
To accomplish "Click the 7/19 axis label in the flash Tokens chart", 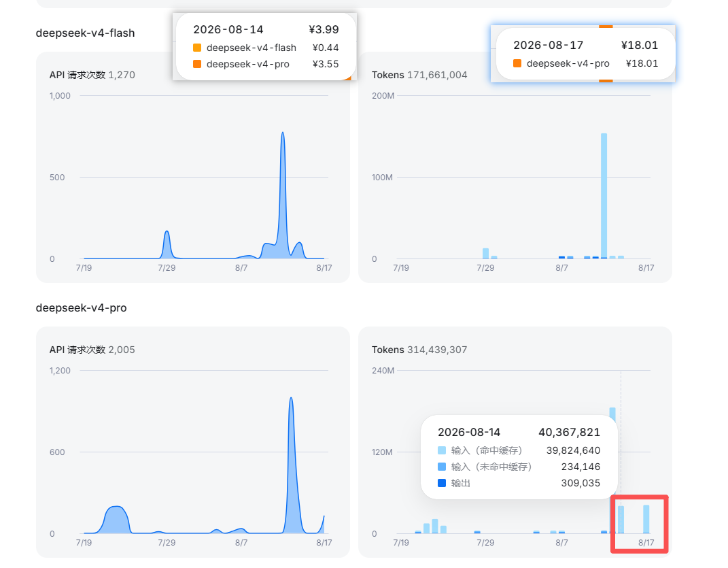I will pos(401,268).
